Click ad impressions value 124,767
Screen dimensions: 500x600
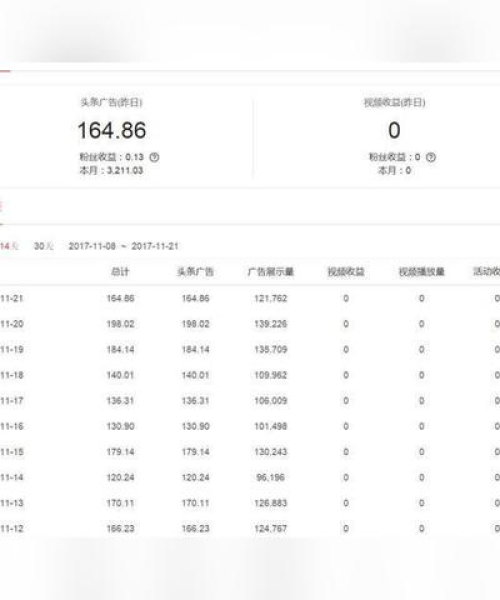(x=270, y=529)
